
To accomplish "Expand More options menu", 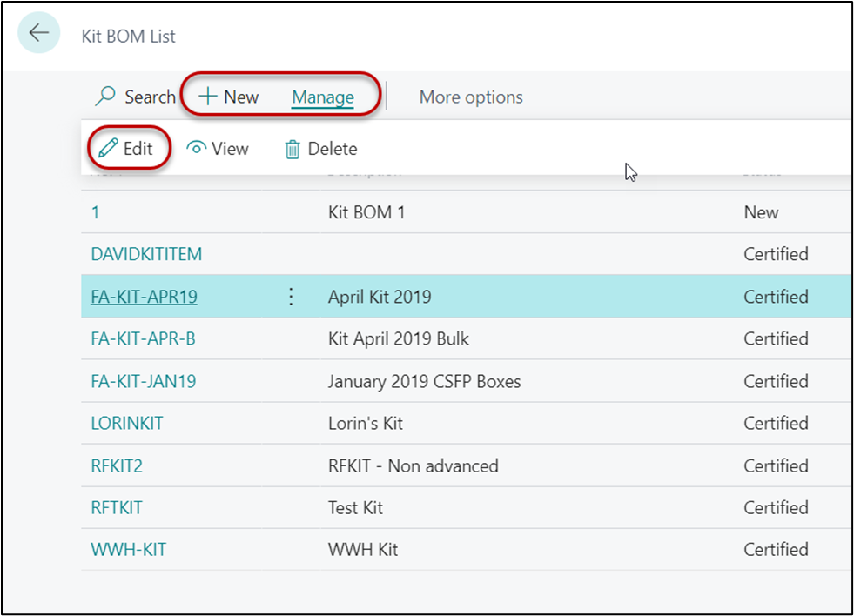I will [471, 97].
